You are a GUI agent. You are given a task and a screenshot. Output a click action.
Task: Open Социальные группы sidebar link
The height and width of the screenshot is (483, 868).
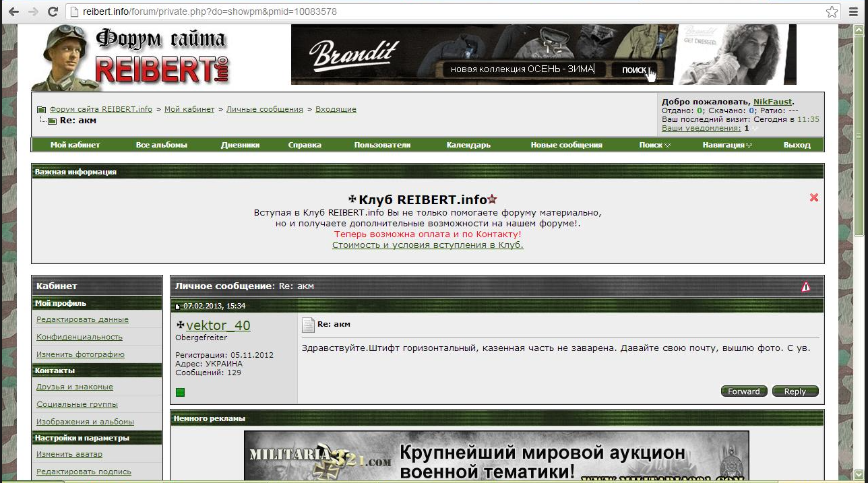(x=77, y=404)
